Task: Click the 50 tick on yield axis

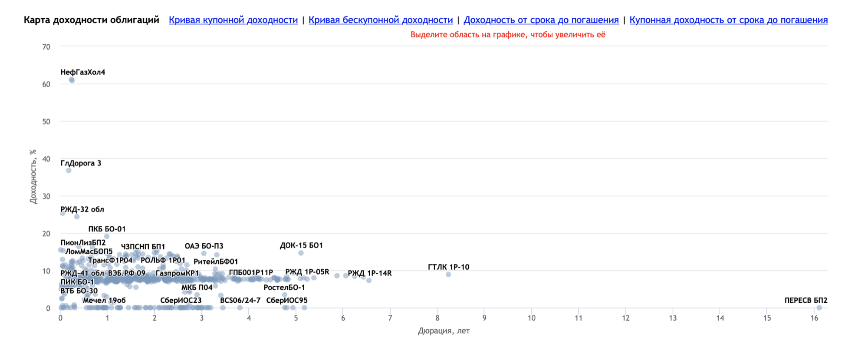Action: tap(46, 122)
